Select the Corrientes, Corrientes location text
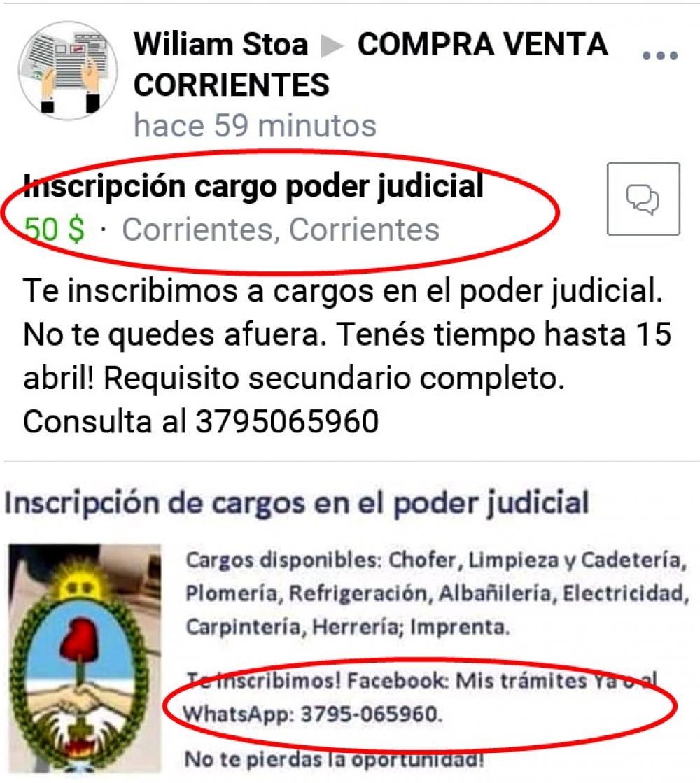Viewport: 700px width, 783px height. coord(281,230)
